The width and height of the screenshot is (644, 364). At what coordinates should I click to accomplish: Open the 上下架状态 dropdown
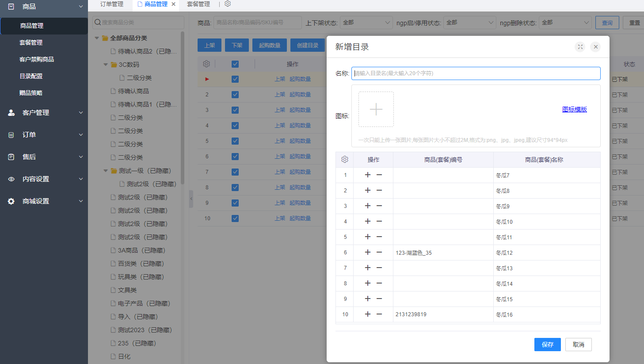(366, 23)
